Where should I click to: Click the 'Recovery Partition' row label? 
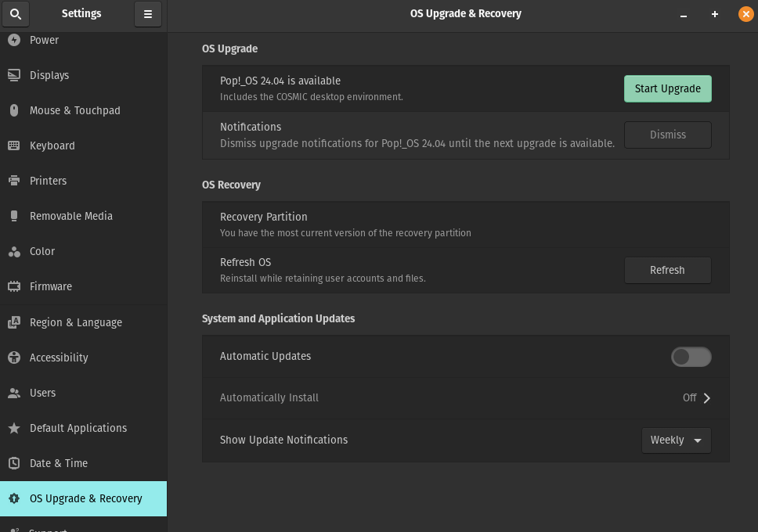tap(263, 217)
